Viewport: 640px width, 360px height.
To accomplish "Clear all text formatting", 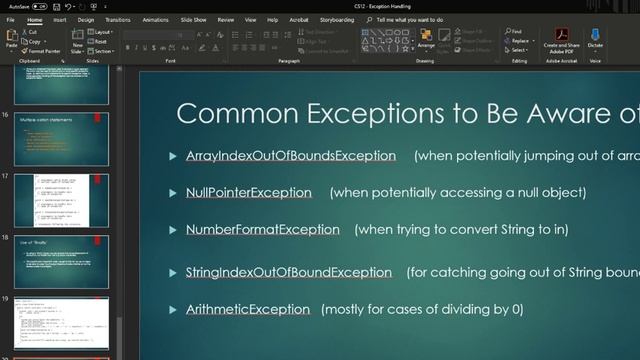I will point(220,35).
